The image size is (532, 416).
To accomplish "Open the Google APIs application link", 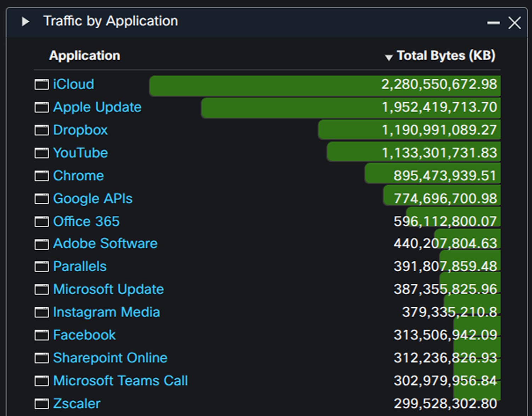I will click(x=93, y=199).
